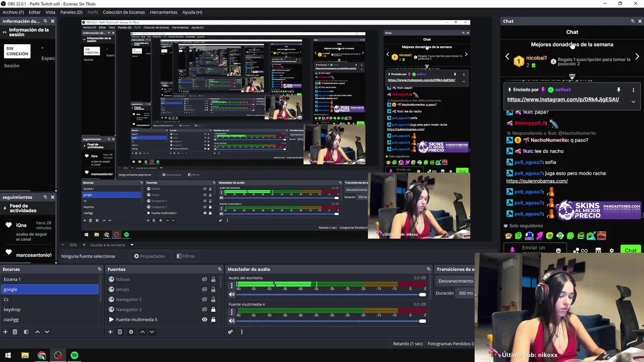Screen dimensions: 644x362
Task: Undock the Mezclador de audio panel
Action: tap(429, 269)
